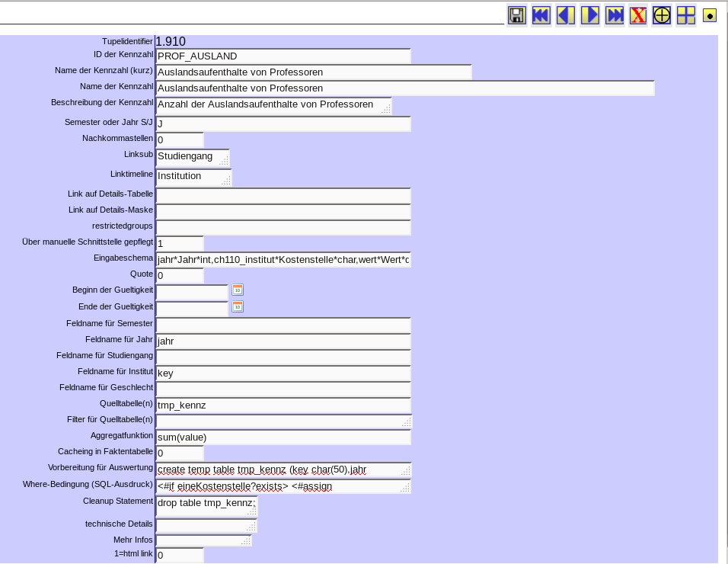Screen dimensions: 728x564
Task: Click the Aggregatfunktion label
Action: pos(122,435)
